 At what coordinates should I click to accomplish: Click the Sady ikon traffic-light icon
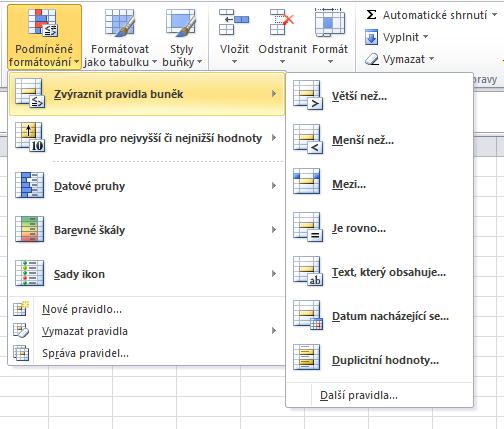click(30, 273)
